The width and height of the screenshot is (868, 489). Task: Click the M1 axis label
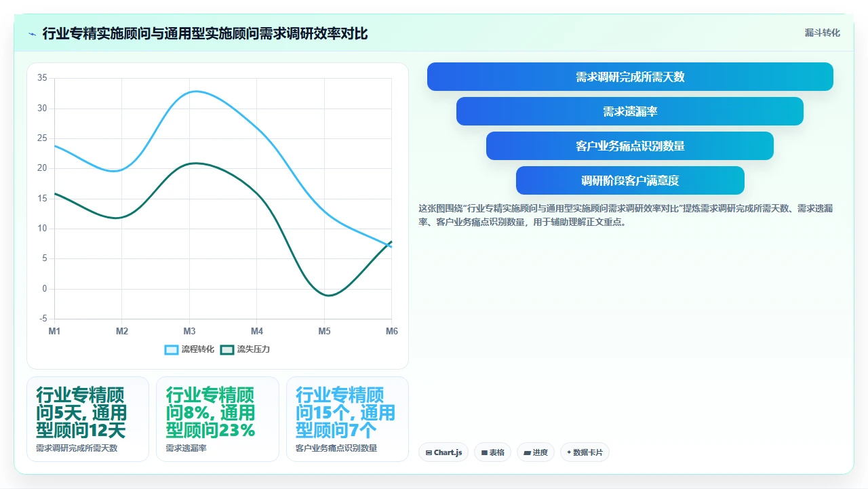[54, 331]
